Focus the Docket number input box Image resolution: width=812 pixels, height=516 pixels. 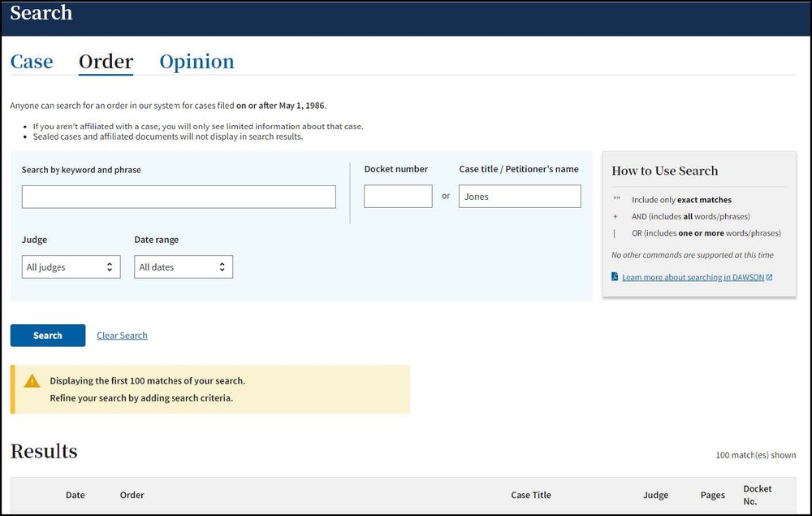(x=398, y=197)
